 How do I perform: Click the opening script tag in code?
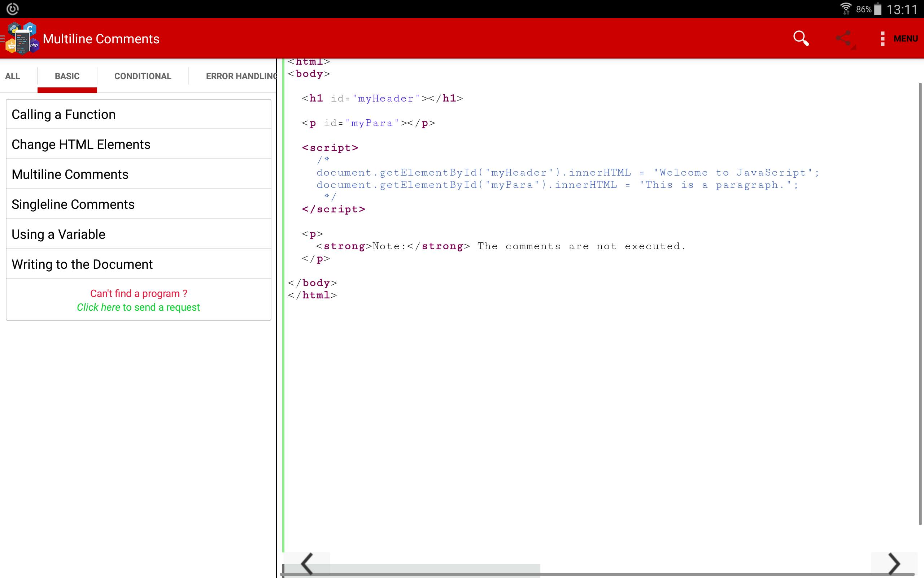click(x=330, y=148)
